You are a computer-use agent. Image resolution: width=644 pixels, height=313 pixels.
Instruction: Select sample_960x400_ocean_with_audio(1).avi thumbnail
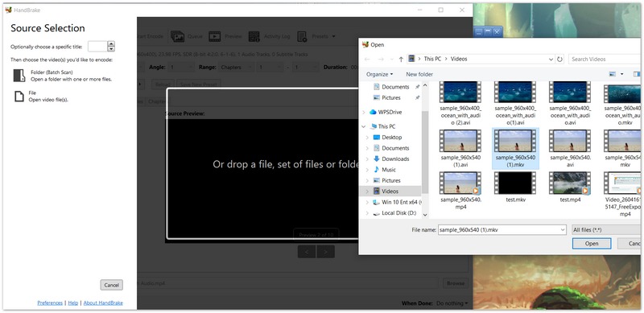pos(515,92)
